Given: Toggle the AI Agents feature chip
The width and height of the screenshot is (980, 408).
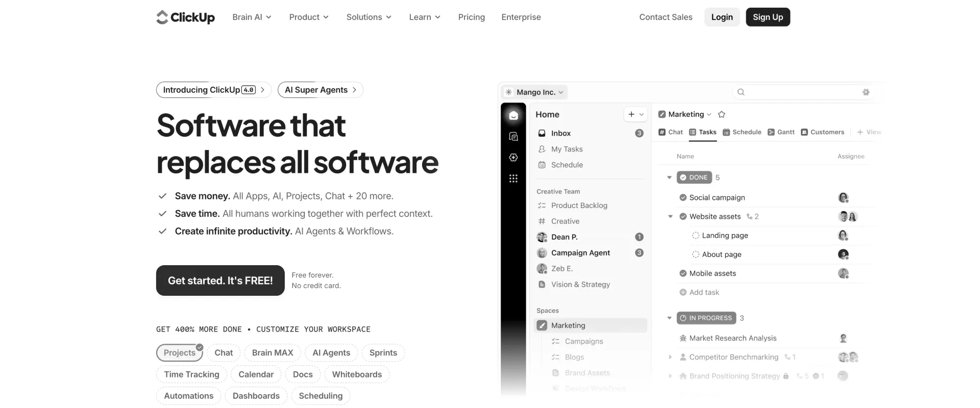Looking at the screenshot, I should pos(331,353).
